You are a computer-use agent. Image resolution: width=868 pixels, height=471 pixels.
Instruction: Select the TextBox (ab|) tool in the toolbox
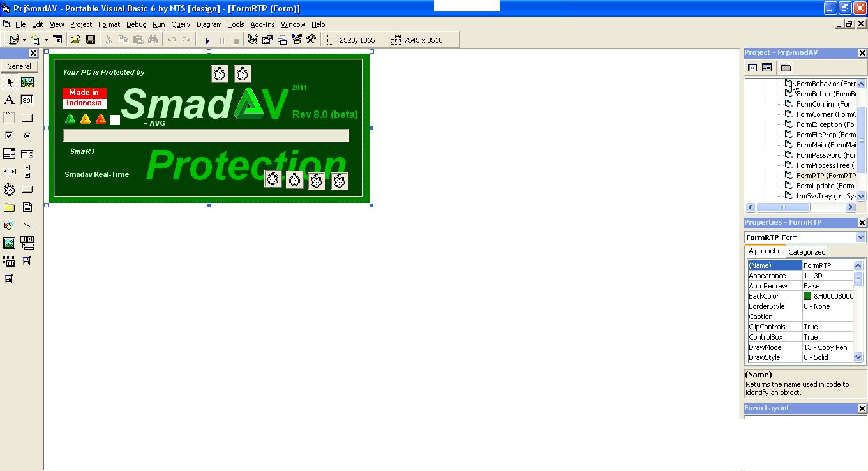(27, 100)
